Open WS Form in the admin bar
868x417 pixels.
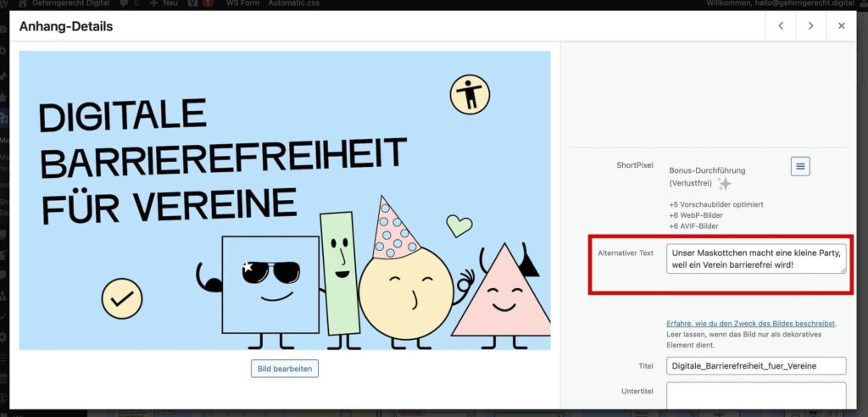(x=241, y=3)
